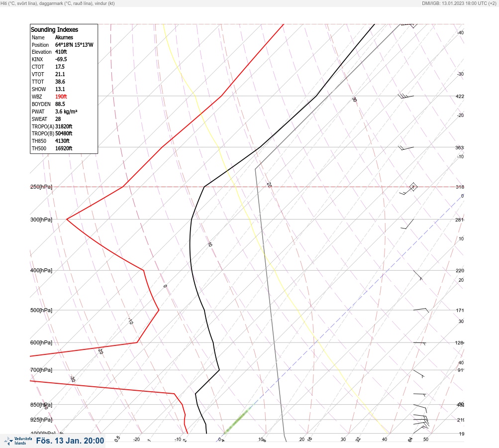Click the VTOT value '21.1'
This screenshot has width=499, height=448.
[60, 74]
